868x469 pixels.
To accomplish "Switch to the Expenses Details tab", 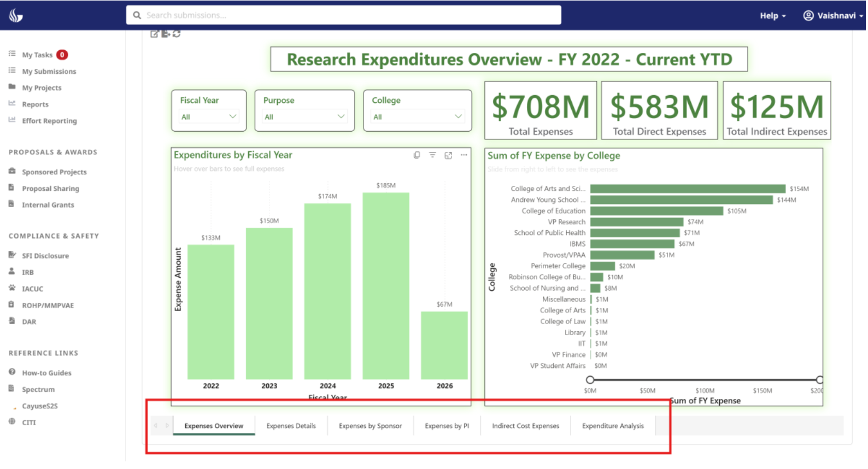I will pyautogui.click(x=291, y=426).
